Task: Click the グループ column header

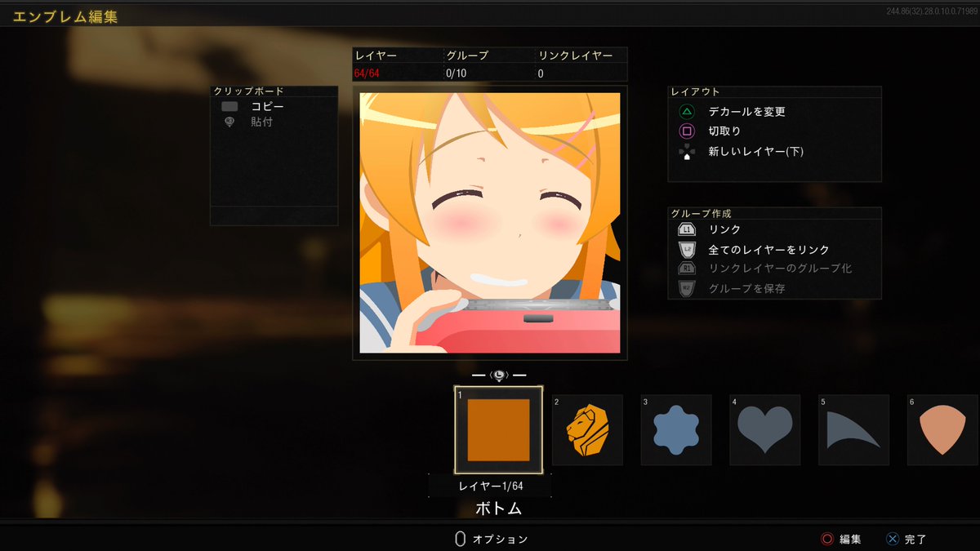Action: pyautogui.click(x=466, y=56)
